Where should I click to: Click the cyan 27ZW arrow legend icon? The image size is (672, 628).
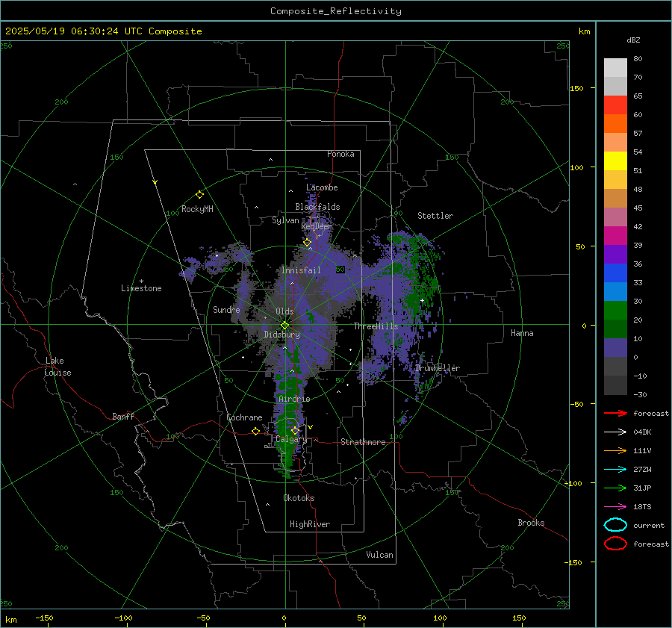click(x=615, y=470)
